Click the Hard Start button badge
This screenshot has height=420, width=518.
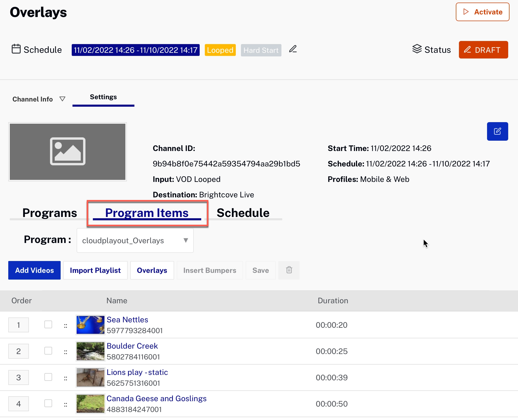click(x=261, y=50)
